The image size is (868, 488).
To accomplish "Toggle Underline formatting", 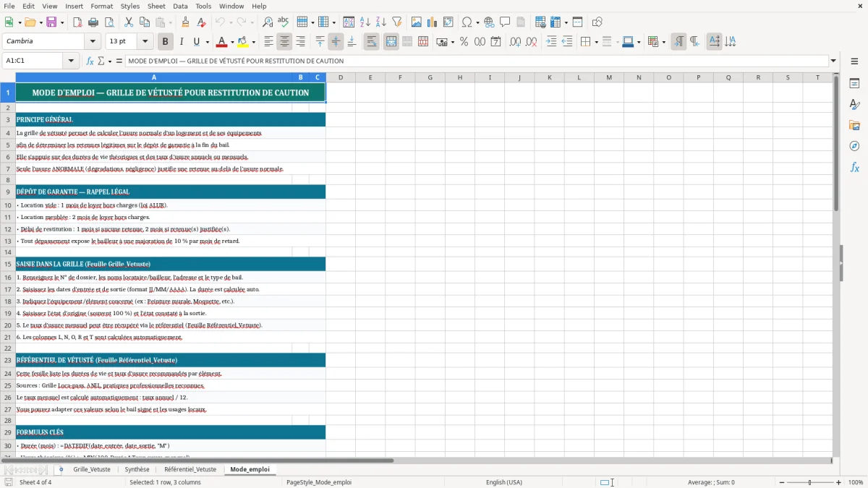I will click(x=197, y=42).
